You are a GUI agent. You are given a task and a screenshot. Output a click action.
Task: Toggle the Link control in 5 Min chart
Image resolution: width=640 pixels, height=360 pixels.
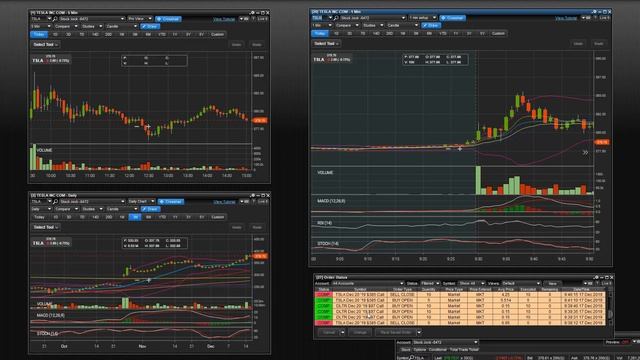tap(262, 19)
